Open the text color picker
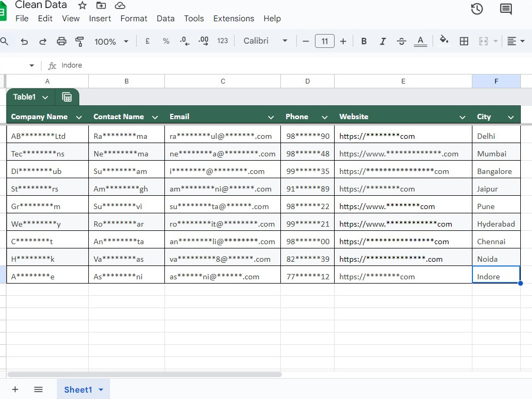 point(420,41)
